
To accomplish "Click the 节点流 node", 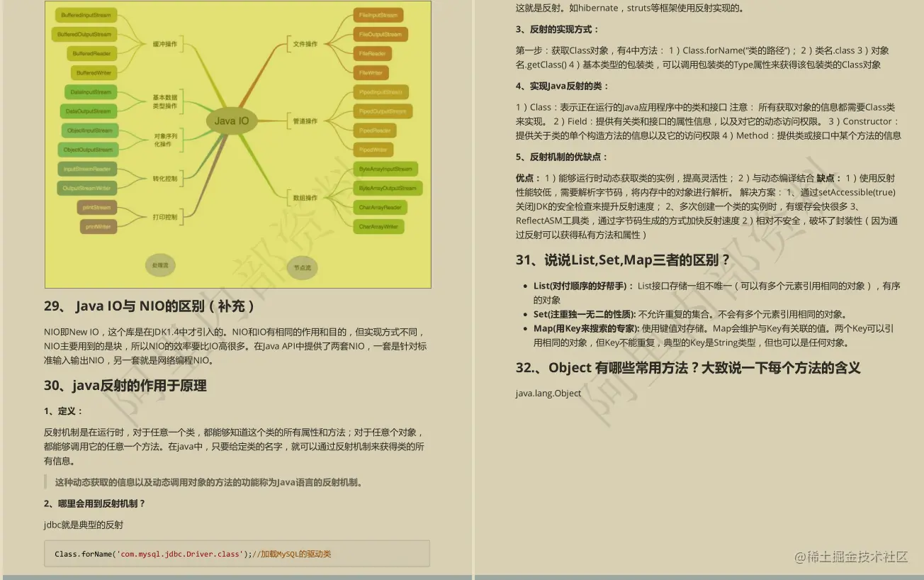I will (303, 267).
